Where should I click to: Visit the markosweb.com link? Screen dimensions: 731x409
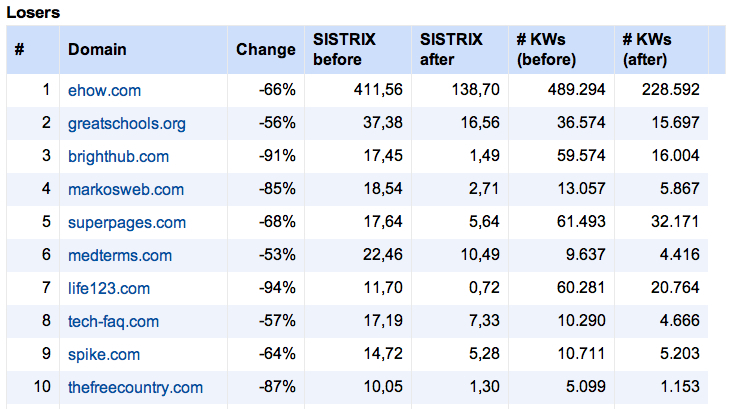(x=126, y=189)
